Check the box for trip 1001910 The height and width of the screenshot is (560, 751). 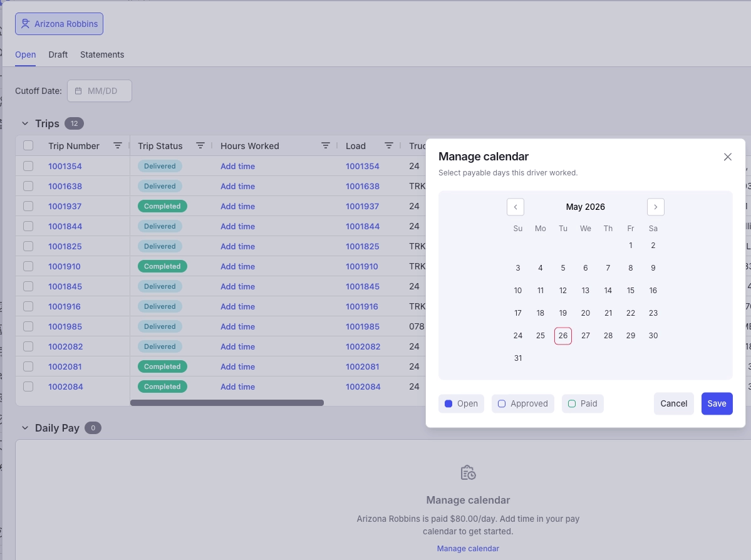[28, 266]
